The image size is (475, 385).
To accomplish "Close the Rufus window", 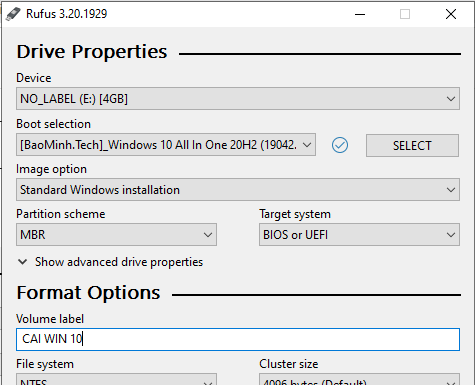I will pyautogui.click(x=451, y=14).
